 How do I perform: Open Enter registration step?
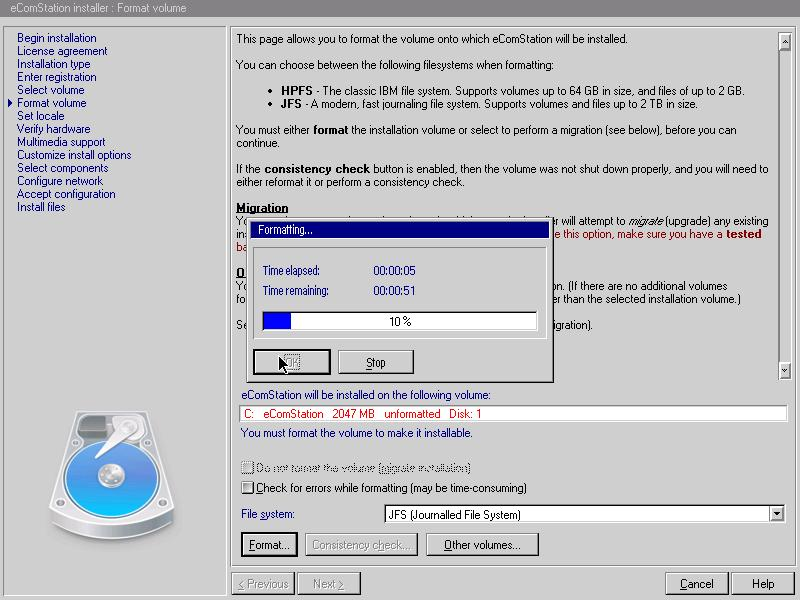(57, 77)
